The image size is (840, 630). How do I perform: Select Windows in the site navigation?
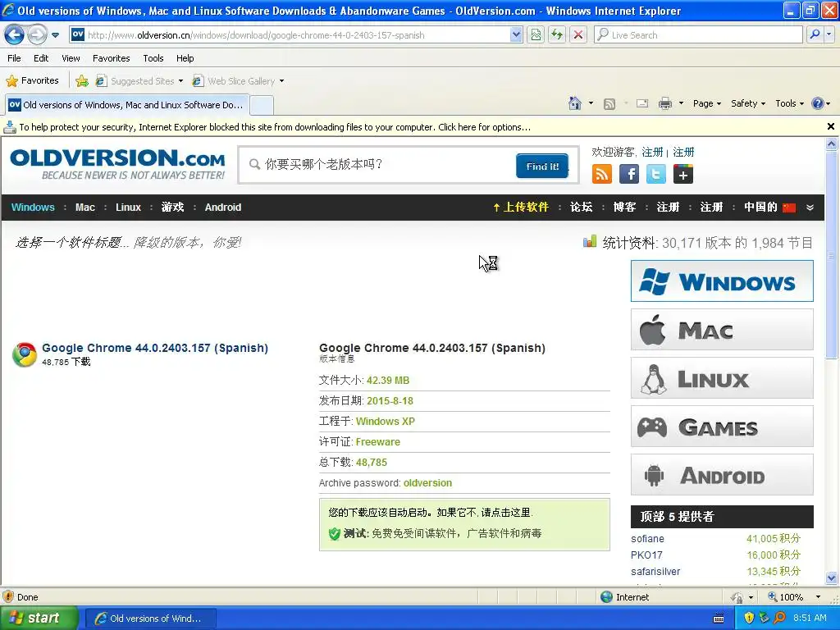pyautogui.click(x=33, y=208)
